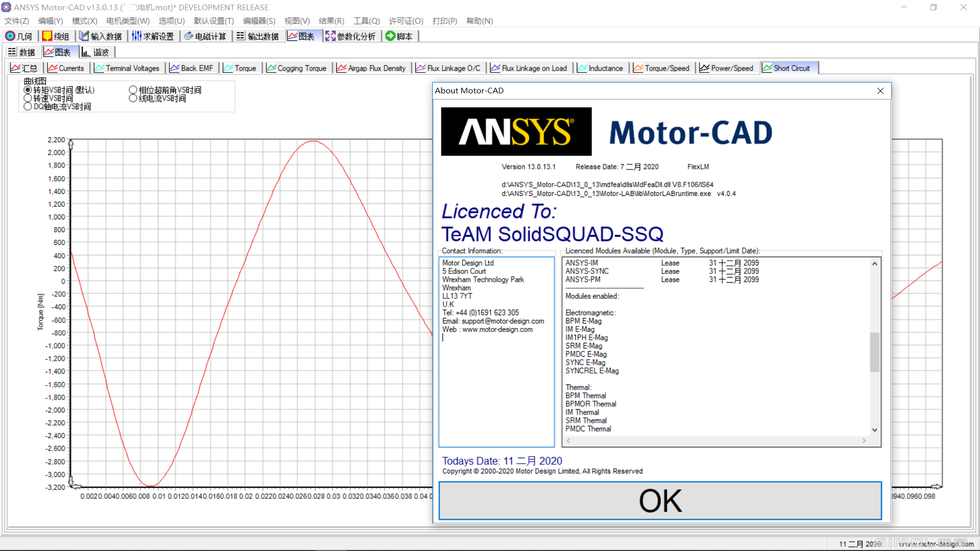Switch to the 数据 data sub-tab

click(x=21, y=52)
